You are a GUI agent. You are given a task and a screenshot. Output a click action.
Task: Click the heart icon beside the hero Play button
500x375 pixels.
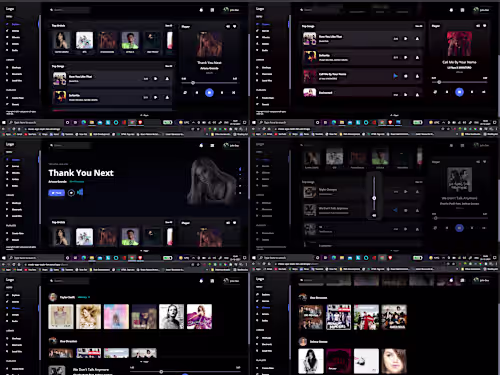pos(71,193)
